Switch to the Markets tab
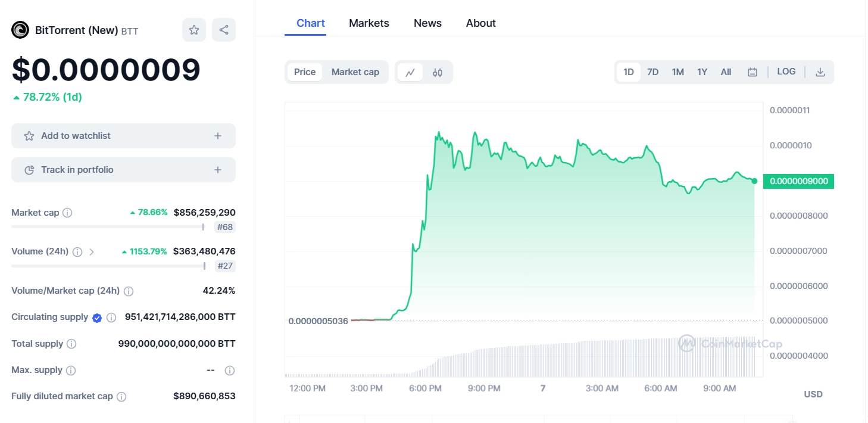 tap(369, 23)
